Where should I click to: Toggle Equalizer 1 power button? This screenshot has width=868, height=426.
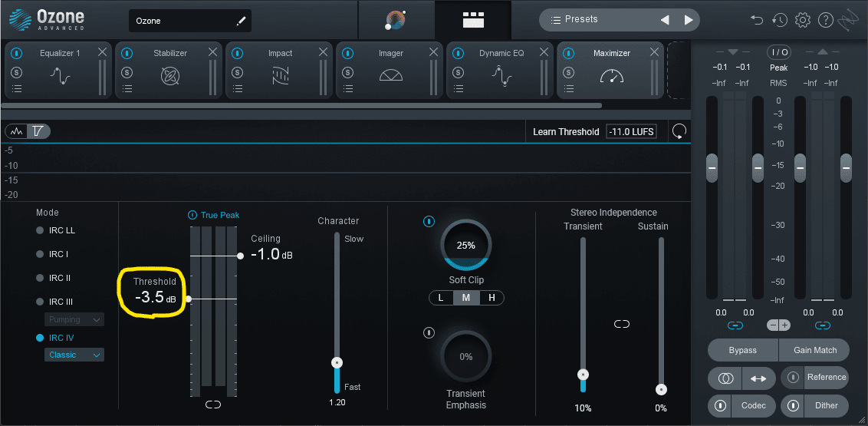17,53
